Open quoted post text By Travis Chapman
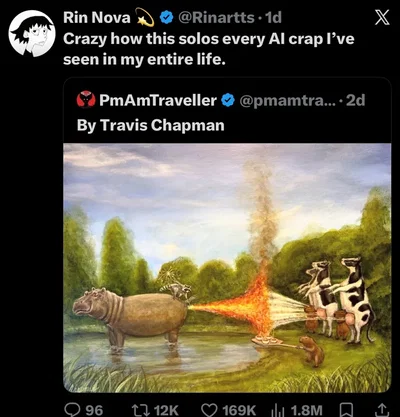This screenshot has height=417, width=400. 151,125
